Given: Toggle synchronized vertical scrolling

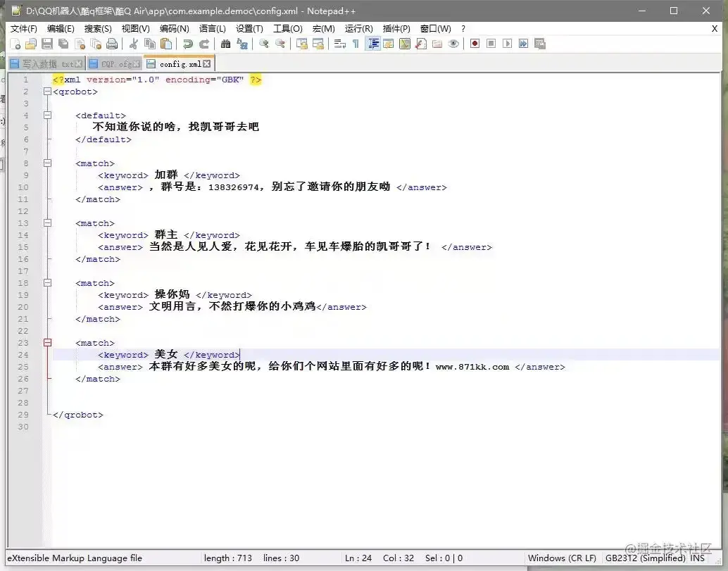Looking at the screenshot, I should point(302,44).
